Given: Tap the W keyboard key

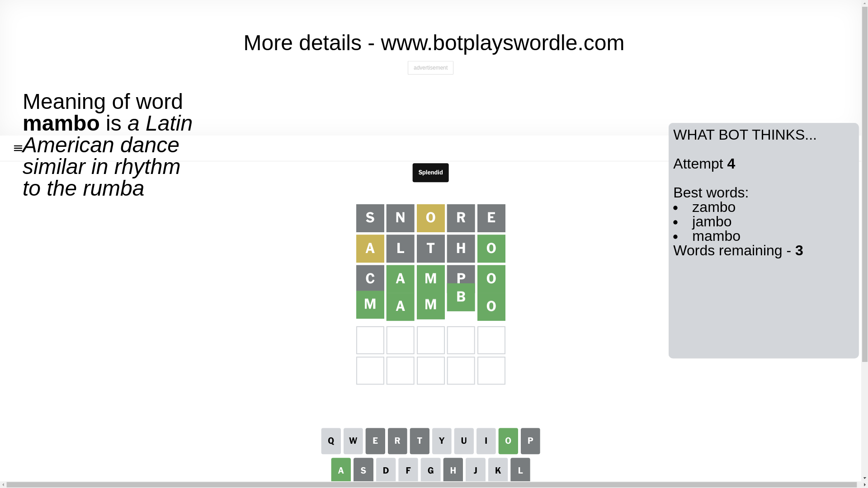Looking at the screenshot, I should pyautogui.click(x=353, y=441).
